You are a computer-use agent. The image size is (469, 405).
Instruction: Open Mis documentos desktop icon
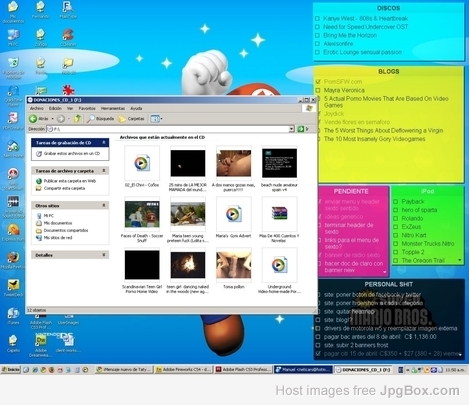click(13, 12)
